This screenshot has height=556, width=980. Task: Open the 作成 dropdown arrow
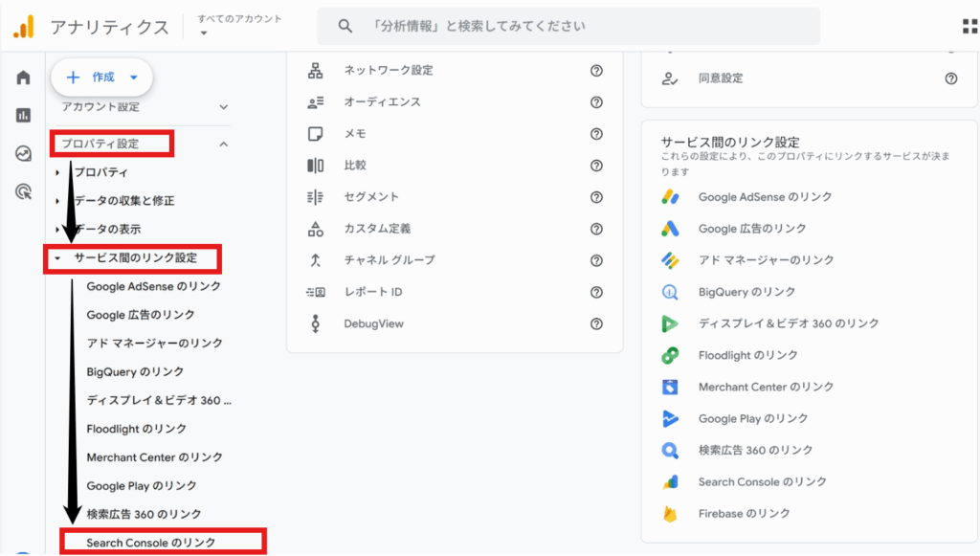[x=134, y=78]
